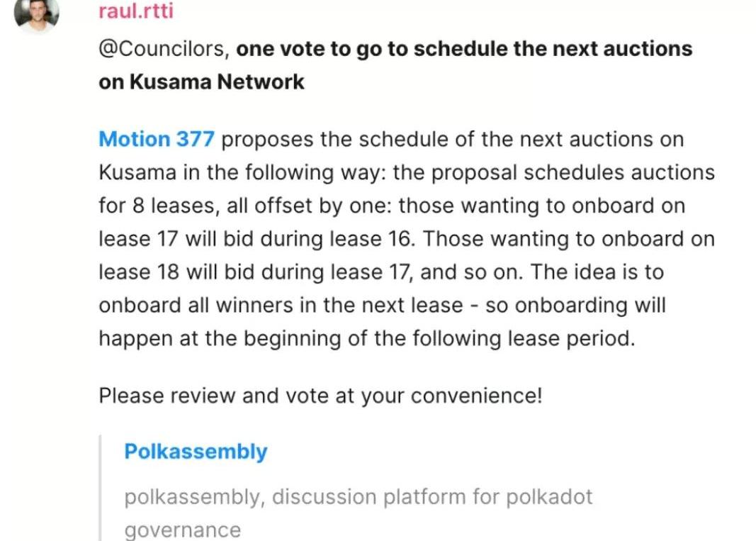Click the line starting "Kusama in the following way"

tap(406, 172)
